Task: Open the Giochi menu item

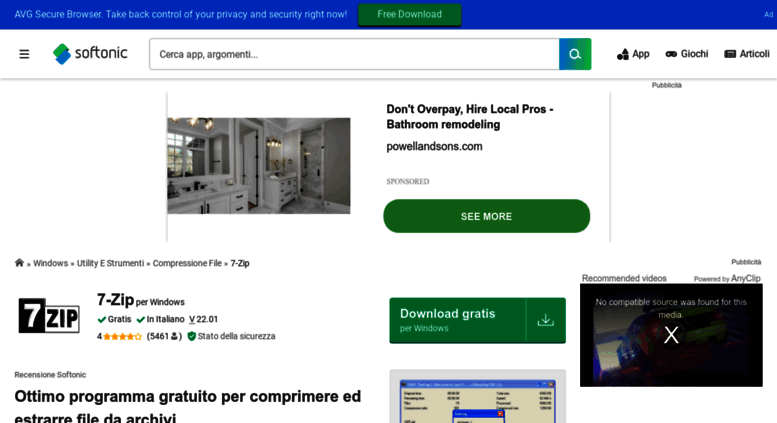Action: [687, 54]
